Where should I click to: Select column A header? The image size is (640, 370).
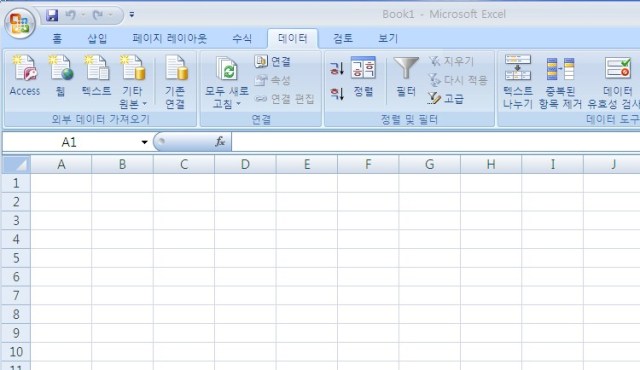(x=61, y=164)
